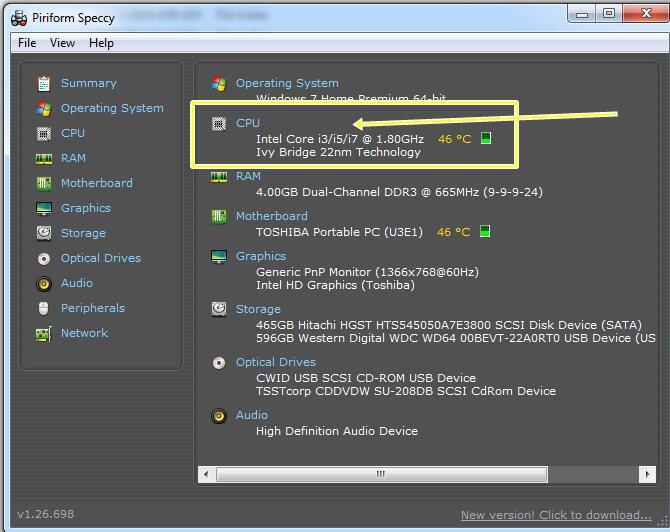Click 465GB Hitachi HGST disk entry
The height and width of the screenshot is (532, 670).
[449, 325]
